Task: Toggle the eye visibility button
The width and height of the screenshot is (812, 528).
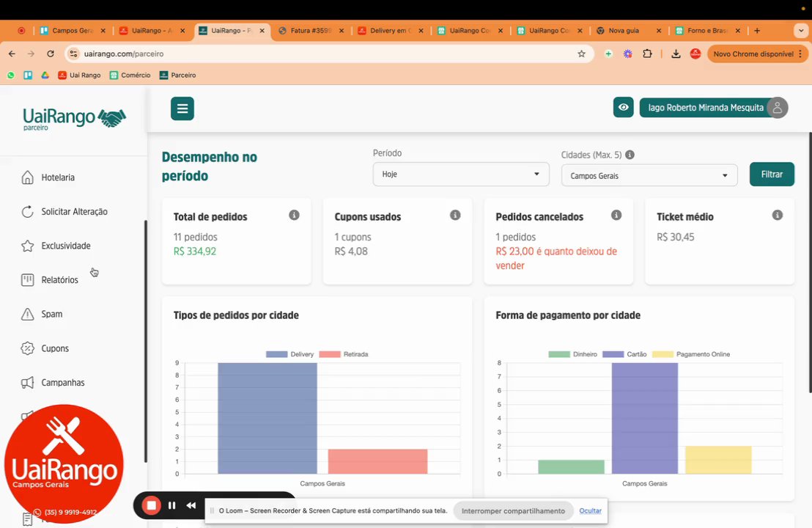Action: pyautogui.click(x=624, y=107)
